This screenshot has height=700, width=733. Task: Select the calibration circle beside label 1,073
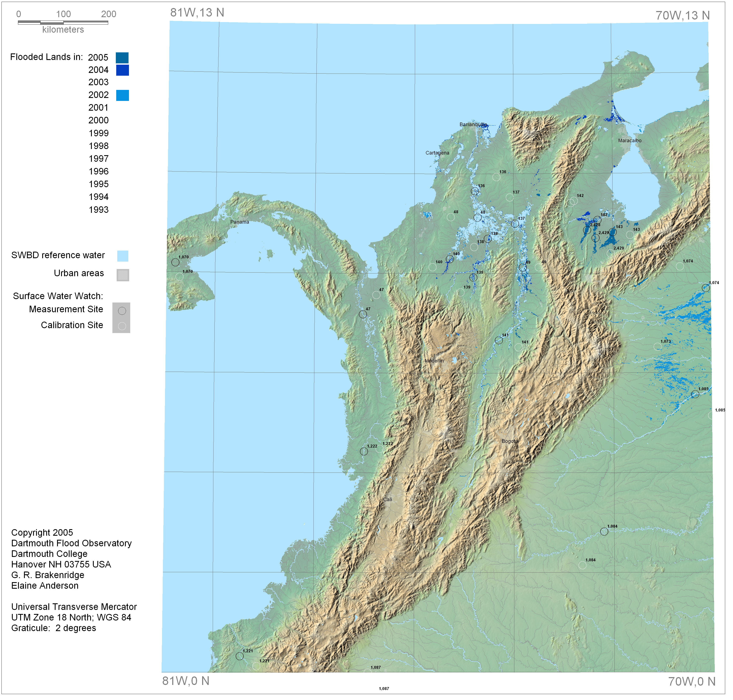tap(658, 347)
